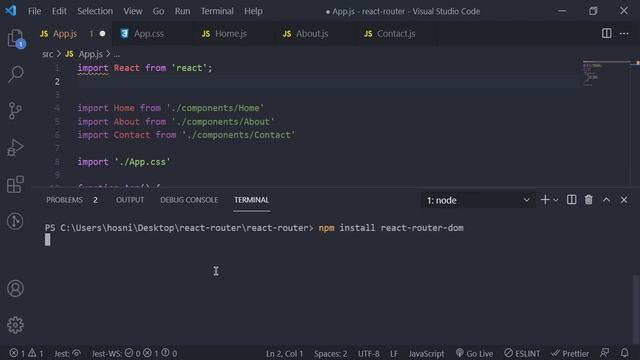
Task: Change language mode 'JavaScript'
Action: click(x=426, y=353)
